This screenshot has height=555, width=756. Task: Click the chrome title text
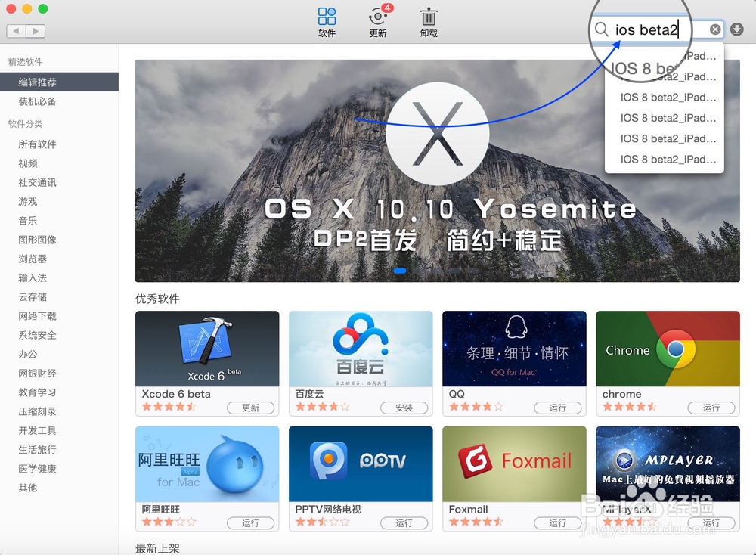621,394
